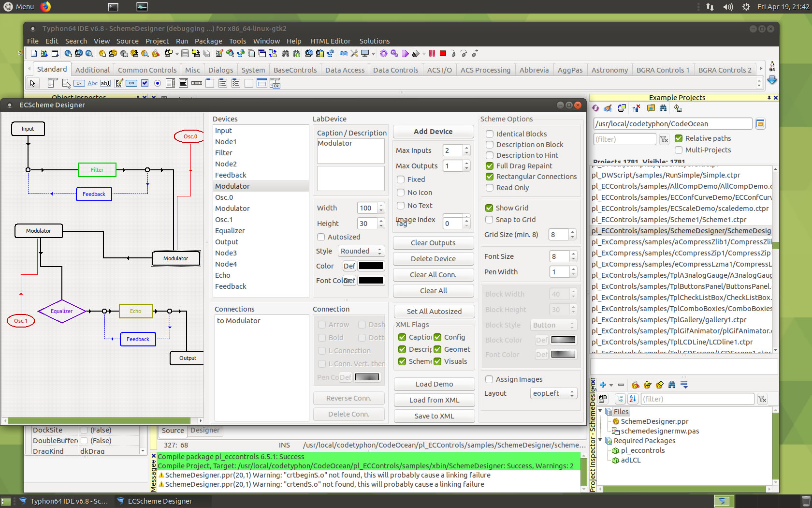Click the tree with red X icon in Example Projects
Screen dimensions: 812x508
coord(636,108)
